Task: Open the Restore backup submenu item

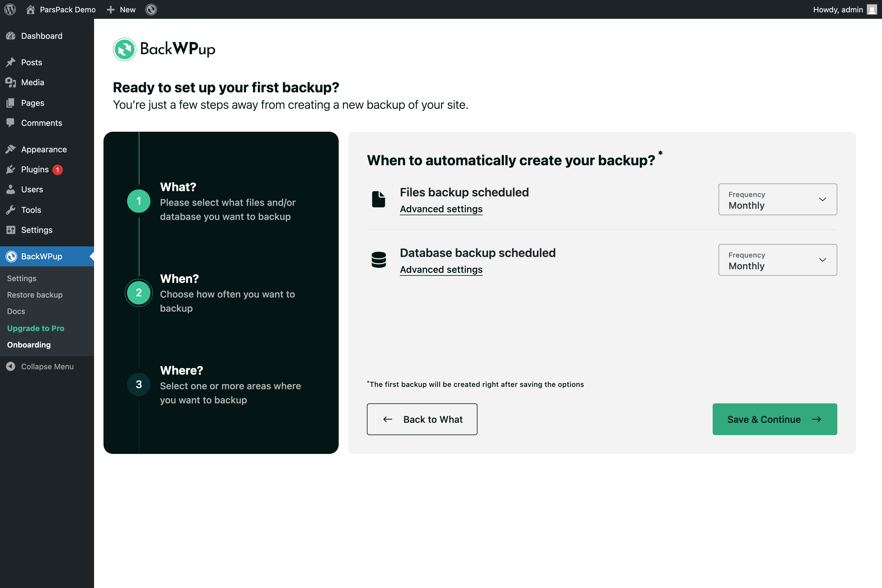Action: pyautogui.click(x=35, y=295)
